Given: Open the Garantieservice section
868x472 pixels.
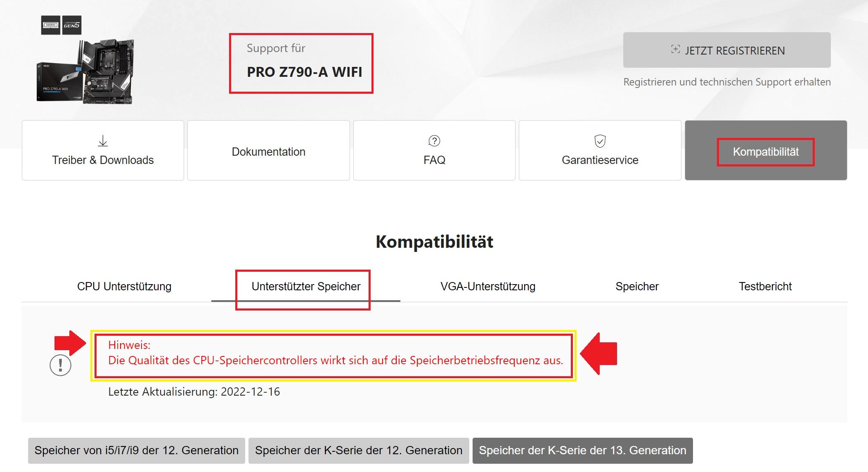Looking at the screenshot, I should [x=600, y=150].
